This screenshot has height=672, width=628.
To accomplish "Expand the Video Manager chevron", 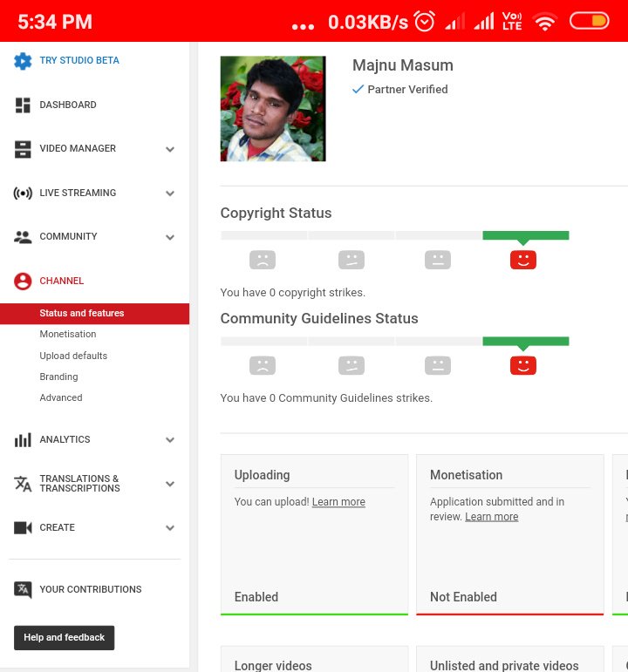I will (170, 149).
